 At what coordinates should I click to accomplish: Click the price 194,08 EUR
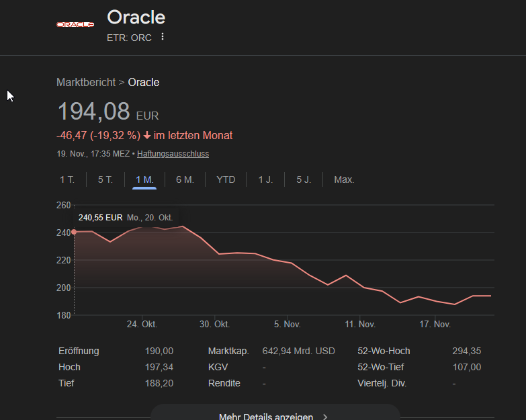click(108, 112)
